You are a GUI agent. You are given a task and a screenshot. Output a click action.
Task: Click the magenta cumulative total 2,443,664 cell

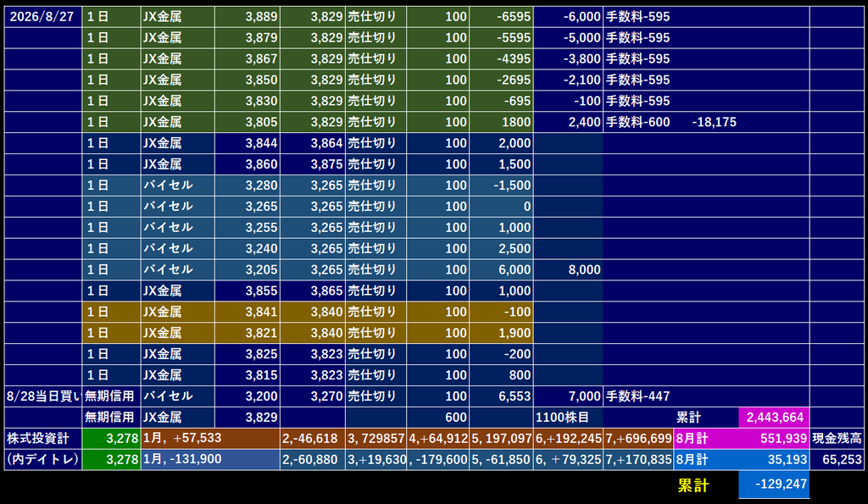pyautogui.click(x=774, y=417)
